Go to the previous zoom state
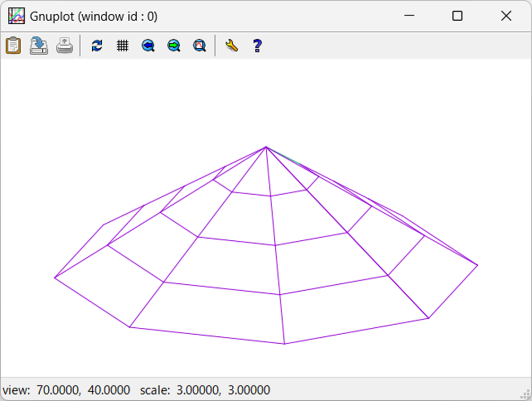 [147, 46]
